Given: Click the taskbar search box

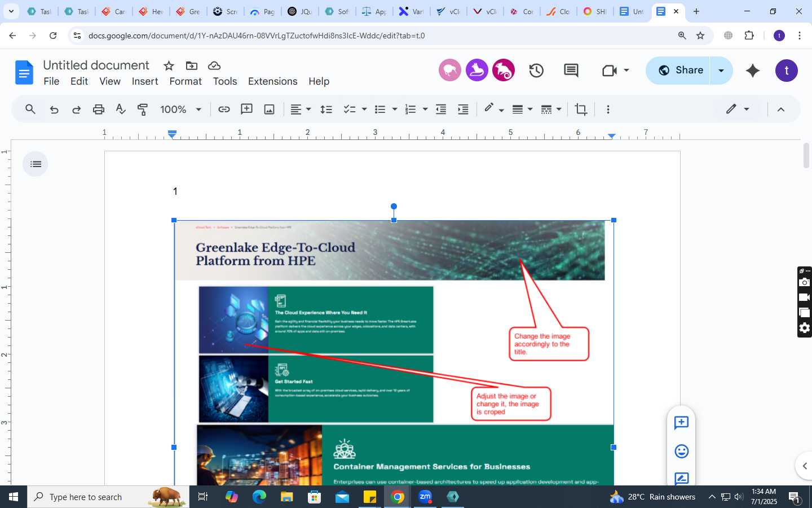Looking at the screenshot, I should pos(108,497).
